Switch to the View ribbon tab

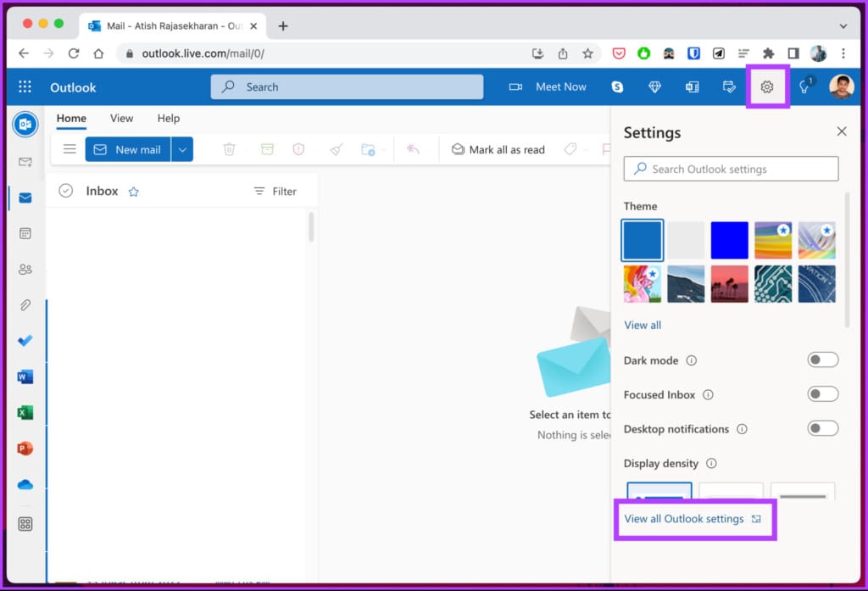pyautogui.click(x=121, y=119)
